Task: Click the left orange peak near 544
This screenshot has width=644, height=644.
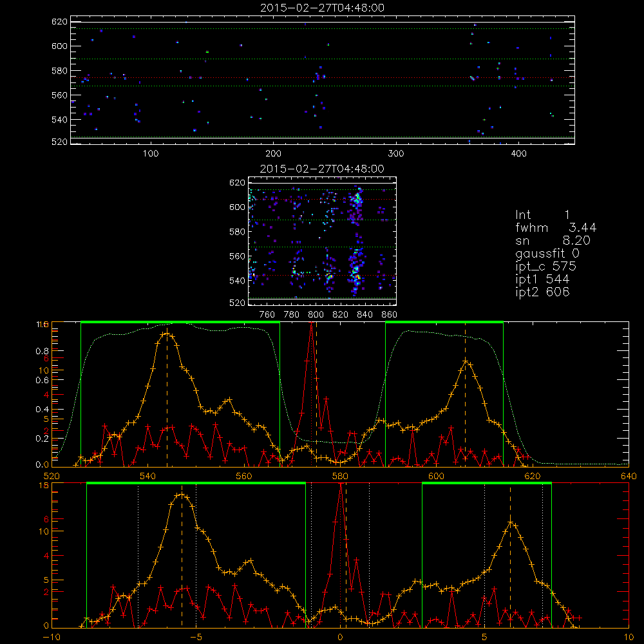Action: (x=166, y=334)
